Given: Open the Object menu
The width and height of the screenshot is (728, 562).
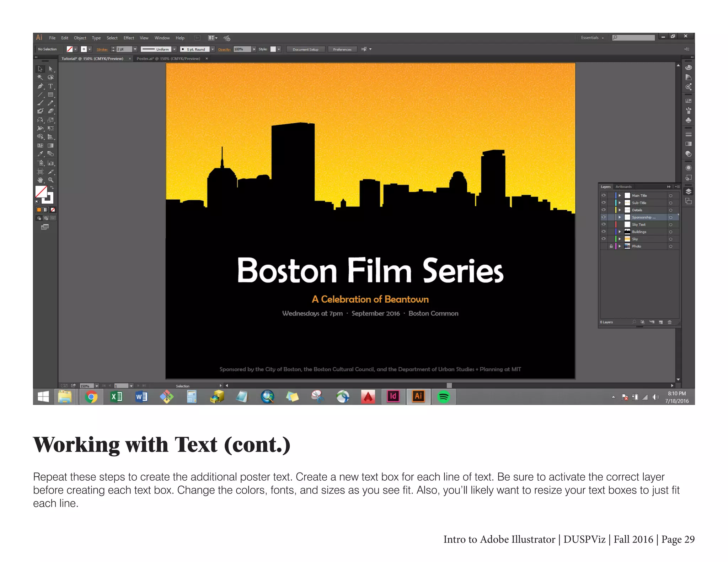Looking at the screenshot, I should pyautogui.click(x=80, y=38).
